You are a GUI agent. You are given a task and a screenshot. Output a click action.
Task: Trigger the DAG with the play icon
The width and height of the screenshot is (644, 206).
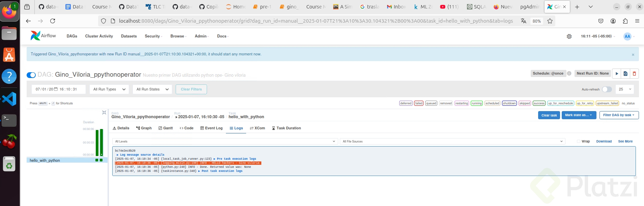pyautogui.click(x=616, y=74)
